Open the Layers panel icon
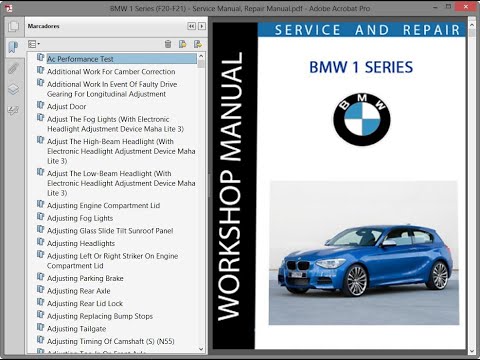480x360 pixels. [13, 89]
